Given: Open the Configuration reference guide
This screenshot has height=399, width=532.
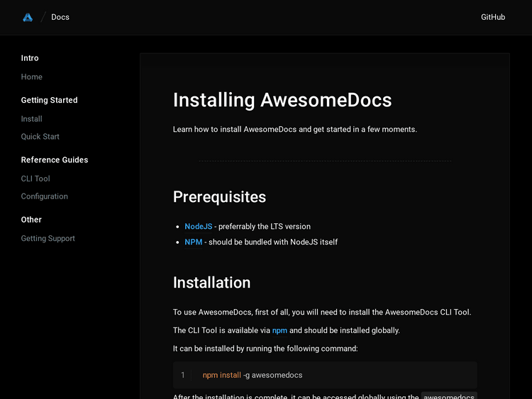Looking at the screenshot, I should point(45,196).
